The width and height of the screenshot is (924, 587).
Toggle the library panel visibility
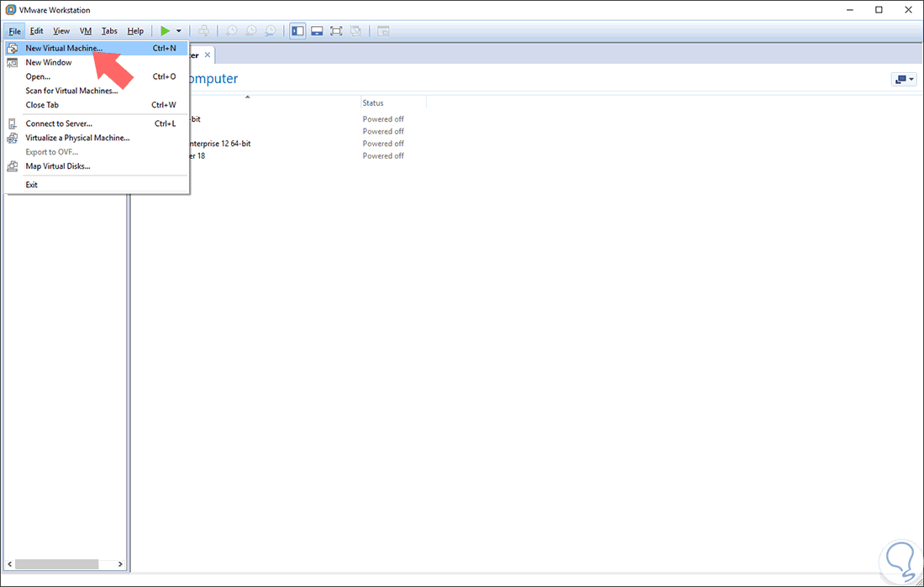pos(297,30)
